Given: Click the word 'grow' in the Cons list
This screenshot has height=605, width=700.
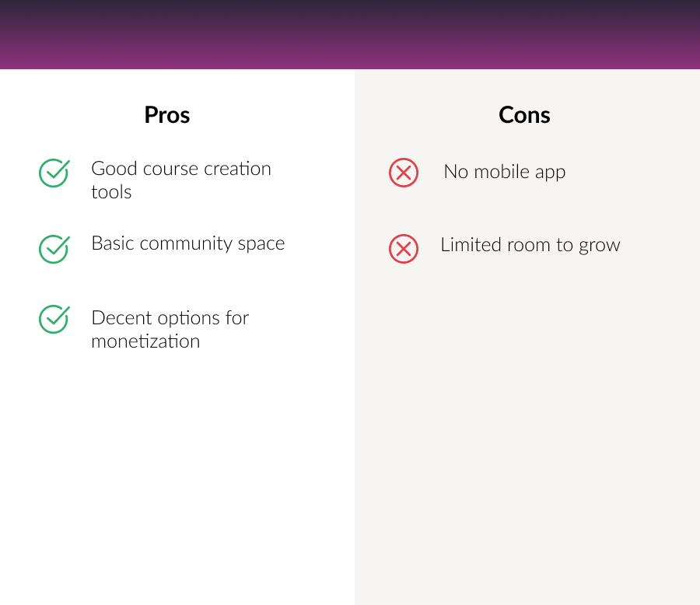Looking at the screenshot, I should pyautogui.click(x=600, y=247).
